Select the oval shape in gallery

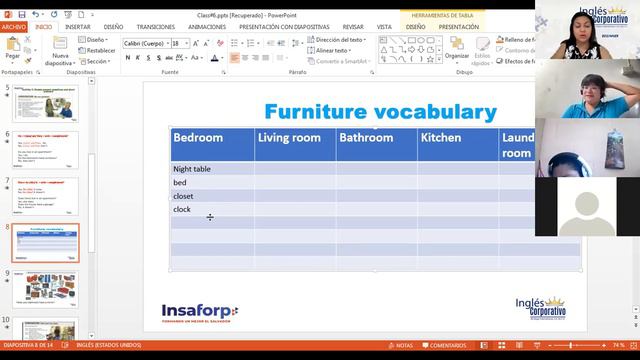[x=421, y=40]
